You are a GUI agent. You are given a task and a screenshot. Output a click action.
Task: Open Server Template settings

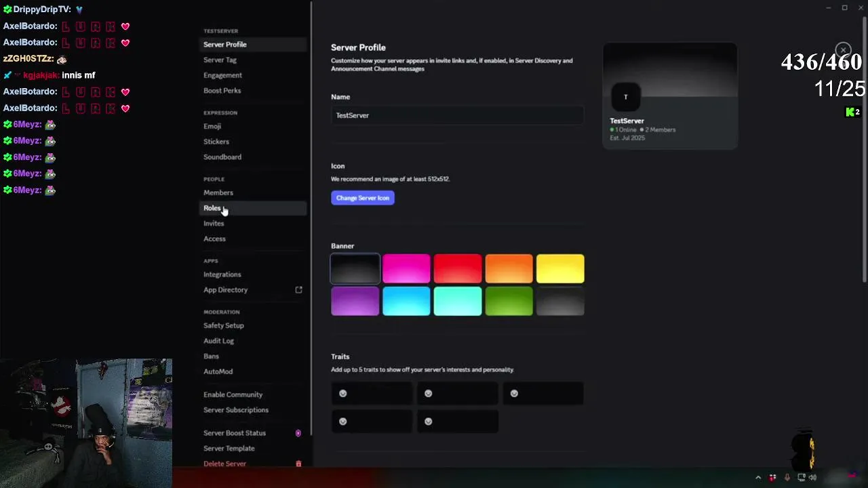pos(254,448)
